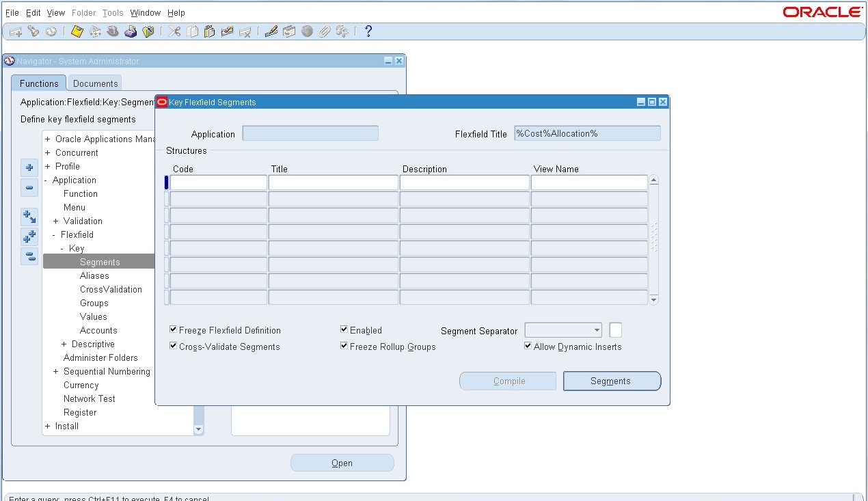Collapse the Application tree node
The width and height of the screenshot is (868, 501).
pyautogui.click(x=46, y=180)
